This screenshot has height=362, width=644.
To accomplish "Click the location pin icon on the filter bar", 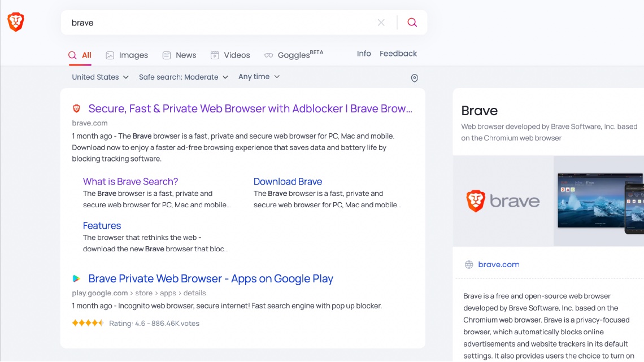I will coord(414,77).
